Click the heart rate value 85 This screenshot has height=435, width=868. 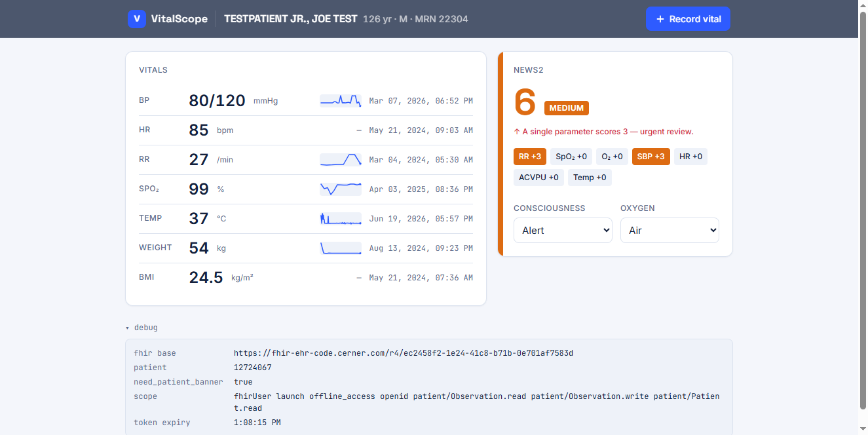pyautogui.click(x=198, y=130)
